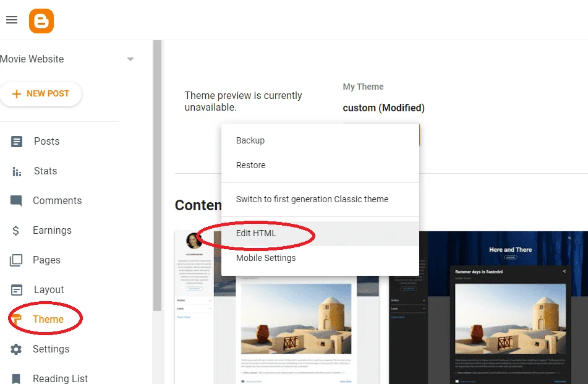Click the Pages stacked sheets icon
The width and height of the screenshot is (588, 384).
[x=16, y=260]
